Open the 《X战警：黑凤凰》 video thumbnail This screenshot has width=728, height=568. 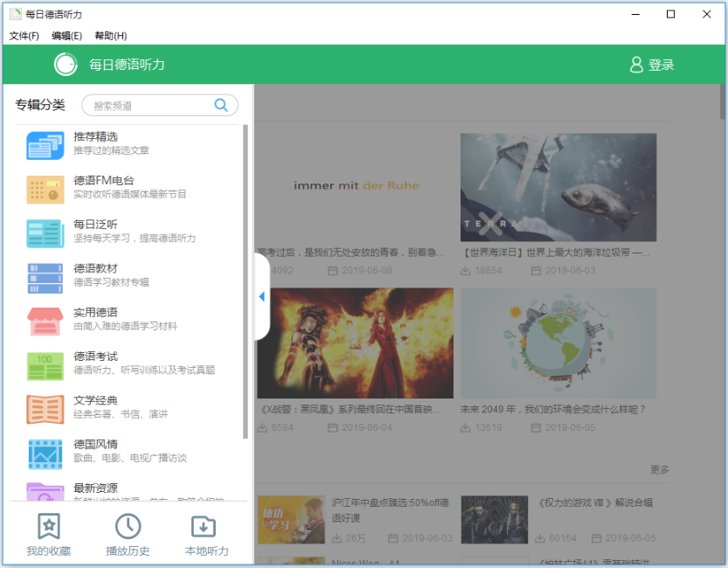tap(357, 341)
